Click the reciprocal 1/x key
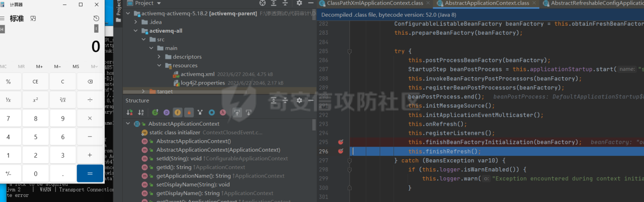644x202 pixels. pyautogui.click(x=9, y=99)
